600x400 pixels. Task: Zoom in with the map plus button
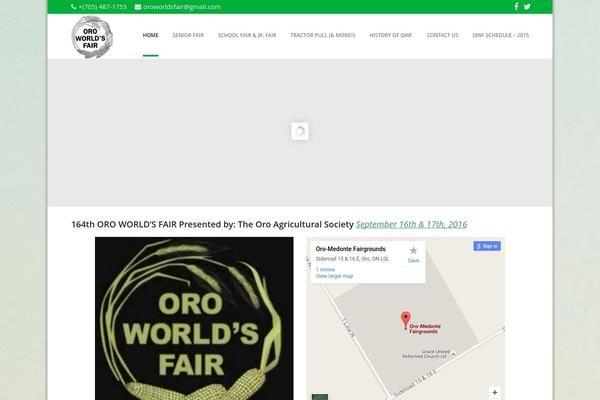[494, 392]
